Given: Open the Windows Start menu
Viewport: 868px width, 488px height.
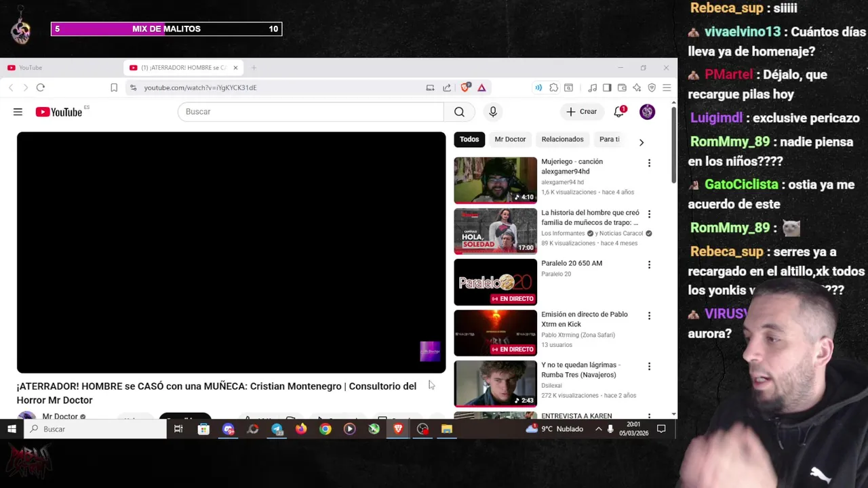Looking at the screenshot, I should coord(12,429).
